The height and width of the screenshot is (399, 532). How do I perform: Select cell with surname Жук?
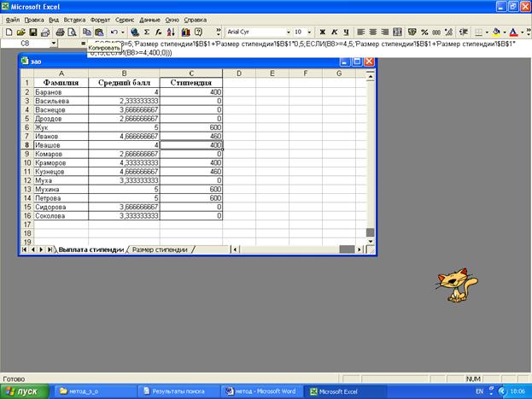61,127
